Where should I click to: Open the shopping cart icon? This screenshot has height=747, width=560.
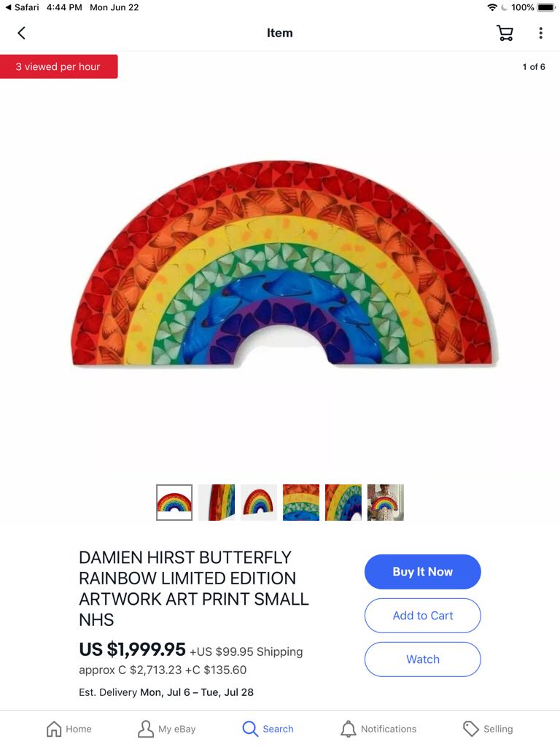click(505, 33)
